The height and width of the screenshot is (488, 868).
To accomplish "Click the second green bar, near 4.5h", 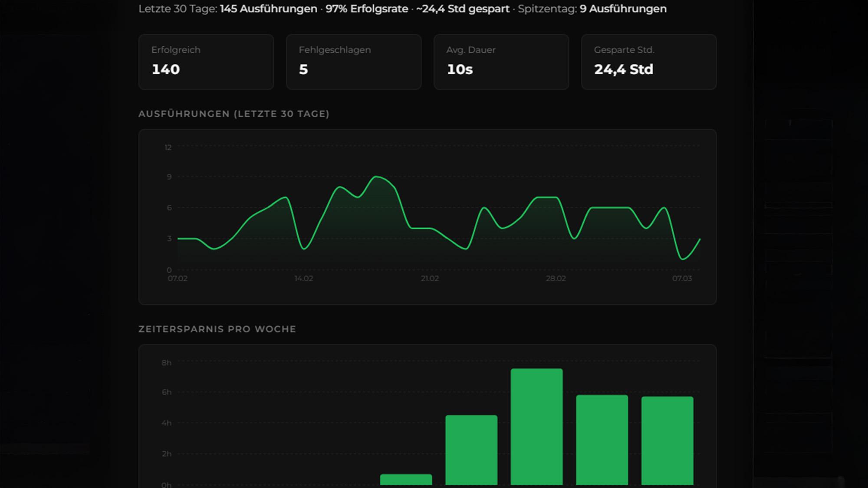I will tap(471, 450).
